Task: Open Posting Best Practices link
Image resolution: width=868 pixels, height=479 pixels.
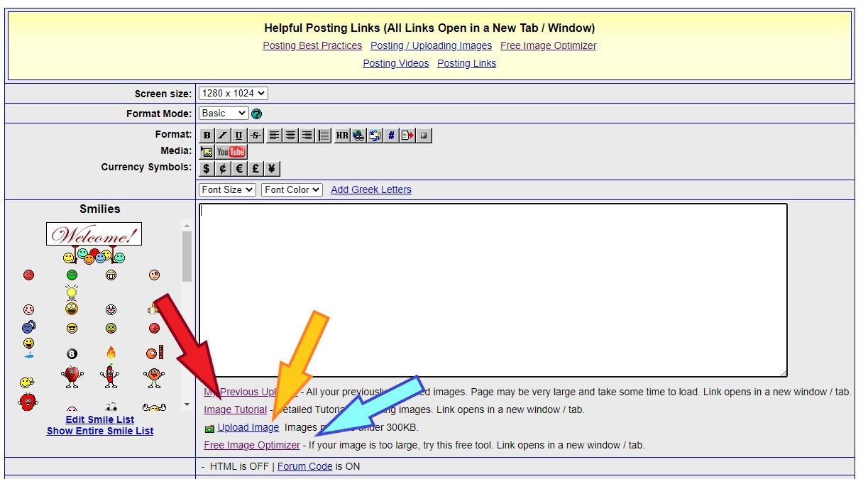Action: tap(312, 45)
